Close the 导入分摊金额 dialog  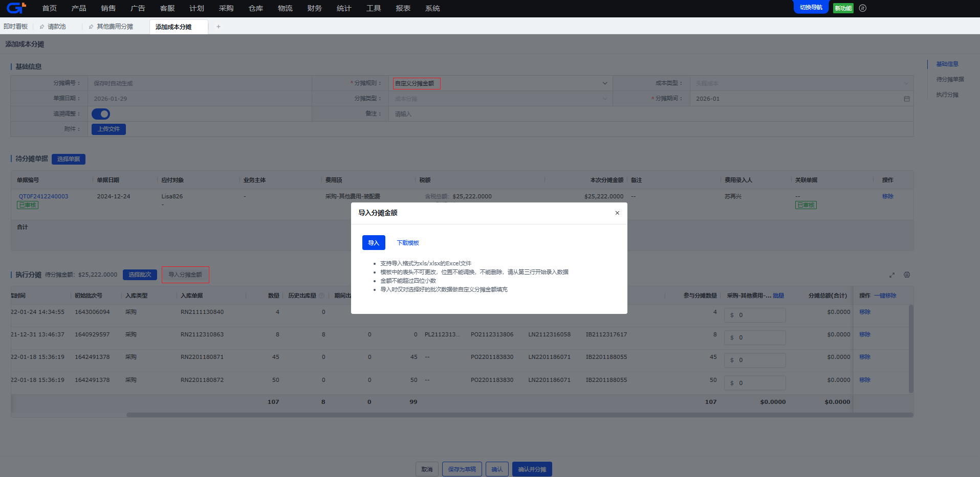[617, 213]
